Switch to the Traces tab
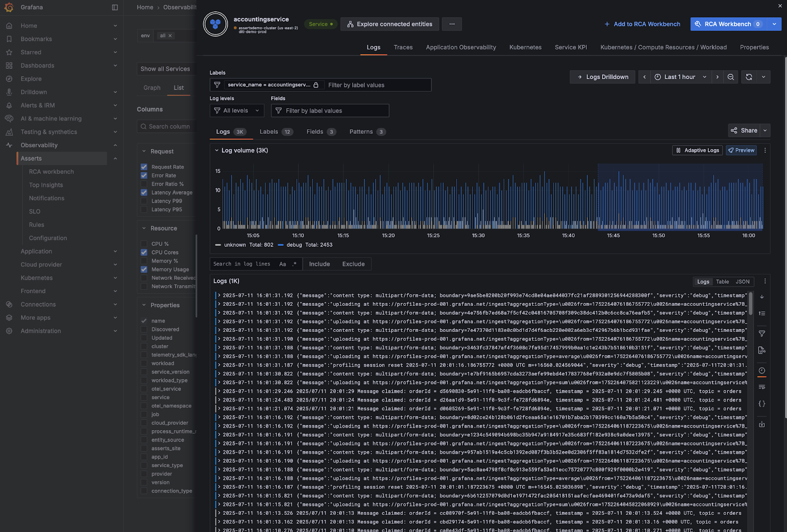This screenshot has height=532, width=787. (403, 47)
